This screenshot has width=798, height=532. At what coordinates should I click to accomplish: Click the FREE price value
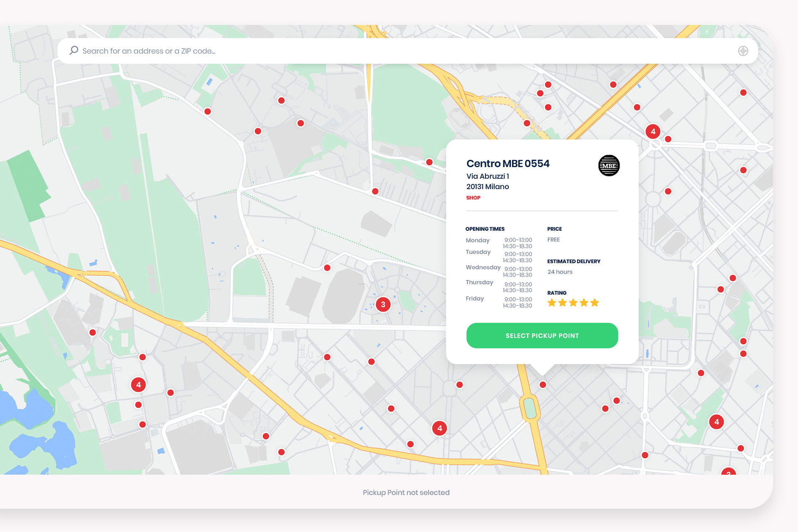[x=553, y=240]
